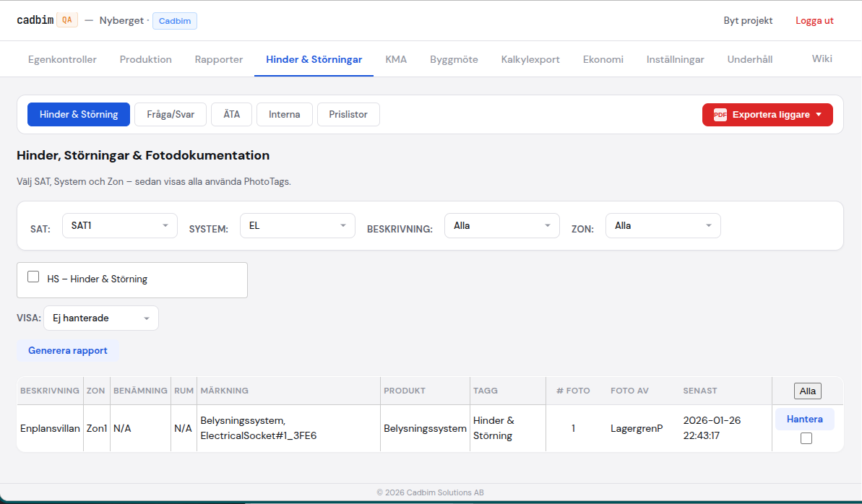Change the VISA filter from Ej hanterade

(101, 318)
